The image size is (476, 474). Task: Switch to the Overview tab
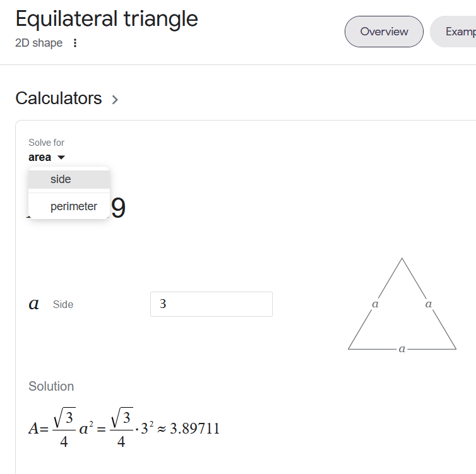tap(384, 32)
